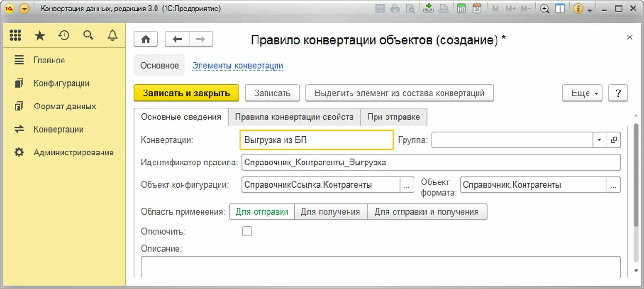
Task: Click Записать и закрыть button
Action: pyautogui.click(x=186, y=93)
